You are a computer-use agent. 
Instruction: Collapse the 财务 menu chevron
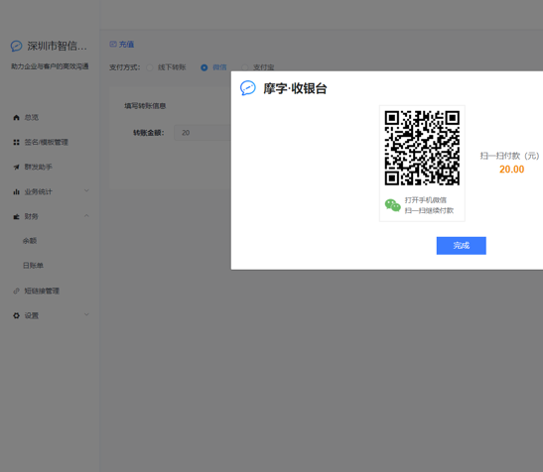point(87,216)
